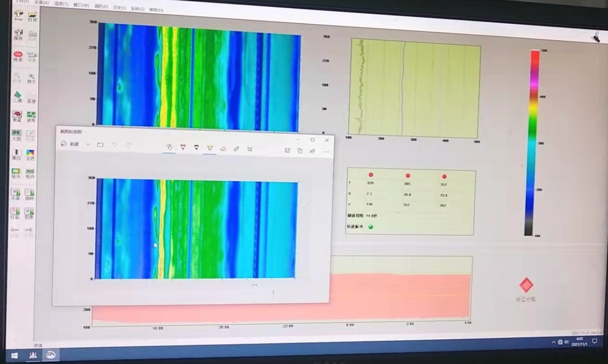Switch to 全色 full color display mode
This screenshot has width=608, height=364.
[30, 155]
